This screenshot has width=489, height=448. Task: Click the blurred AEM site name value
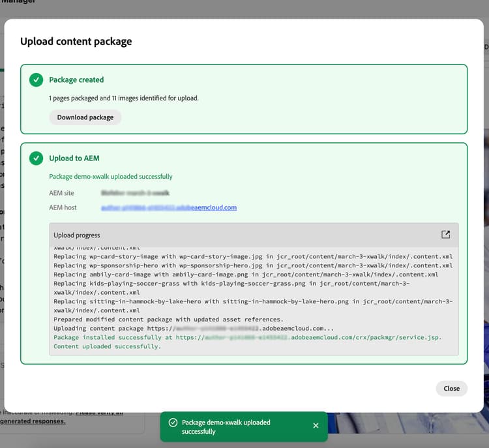click(135, 193)
